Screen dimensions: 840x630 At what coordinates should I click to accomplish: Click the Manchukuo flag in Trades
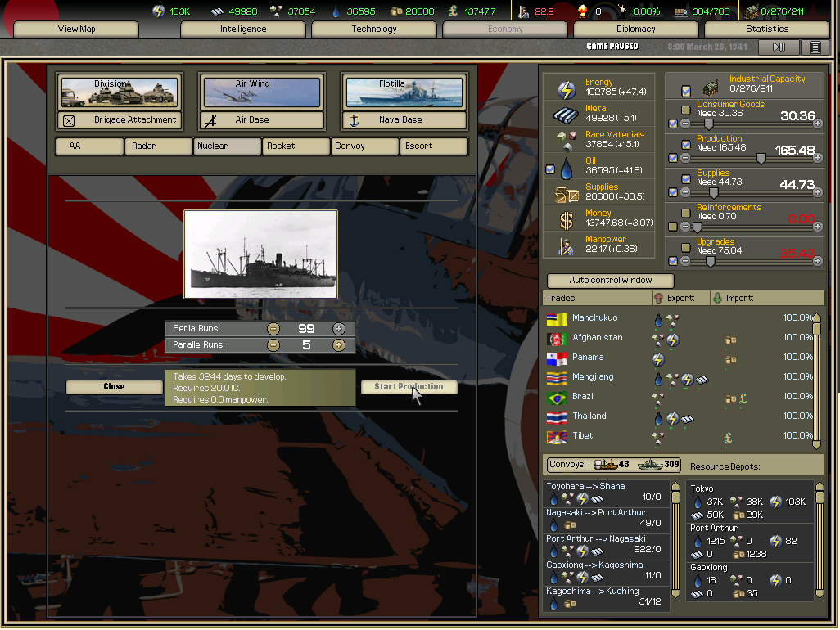point(557,318)
